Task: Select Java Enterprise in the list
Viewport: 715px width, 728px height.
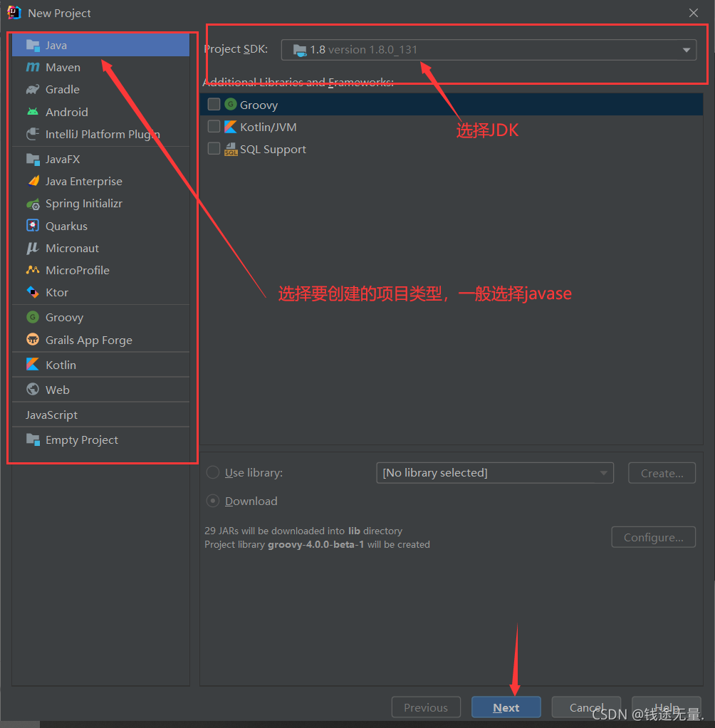Action: coord(100,181)
